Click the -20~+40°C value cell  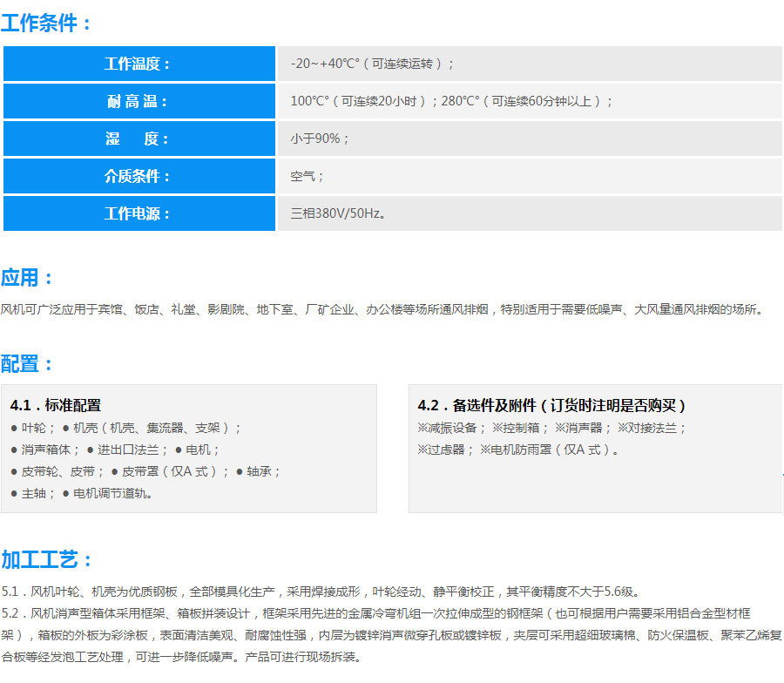pos(530,64)
